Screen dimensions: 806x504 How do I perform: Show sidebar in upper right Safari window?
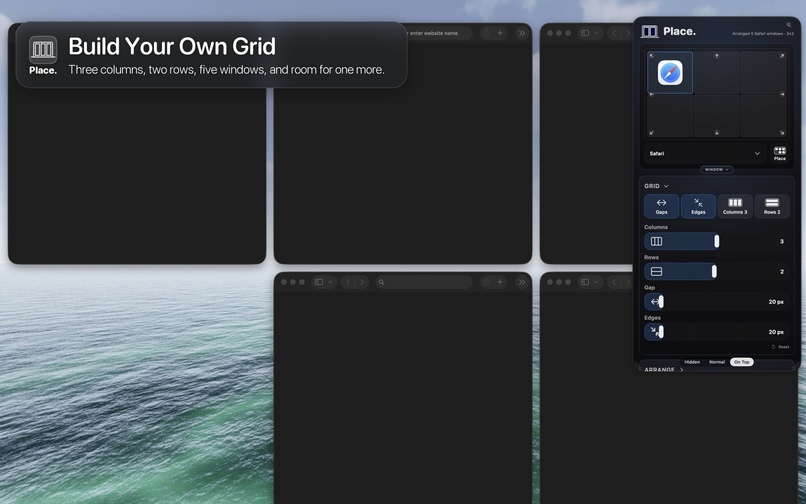pos(585,33)
